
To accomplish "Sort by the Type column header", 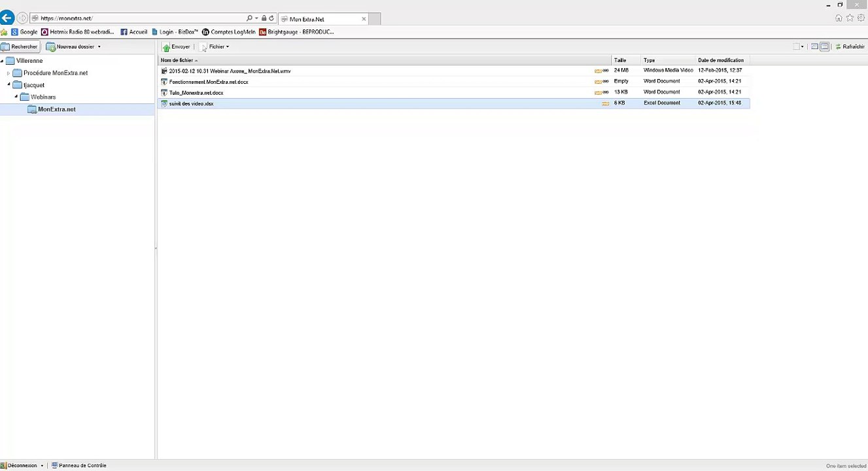I will tap(668, 60).
